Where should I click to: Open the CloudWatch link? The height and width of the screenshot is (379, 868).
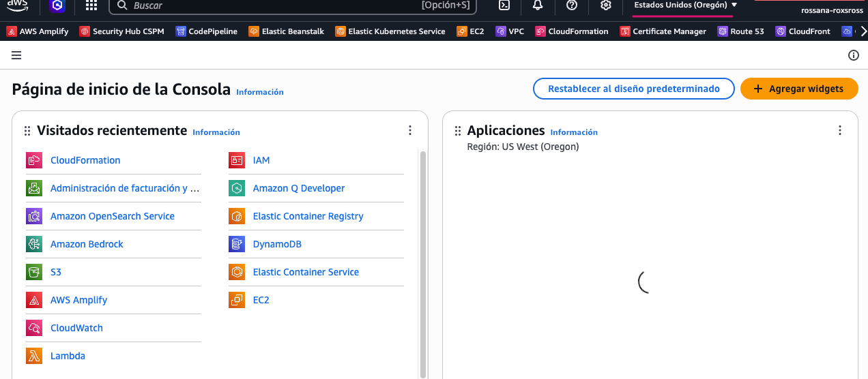pyautogui.click(x=76, y=328)
